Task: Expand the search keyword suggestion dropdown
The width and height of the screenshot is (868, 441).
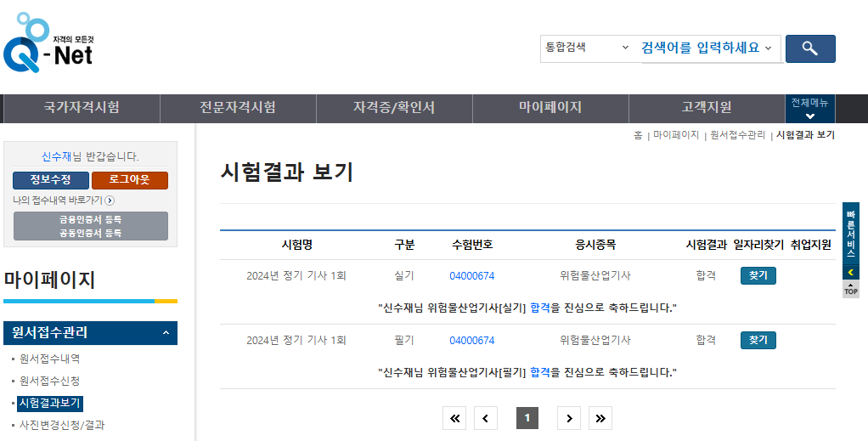Action: point(768,48)
